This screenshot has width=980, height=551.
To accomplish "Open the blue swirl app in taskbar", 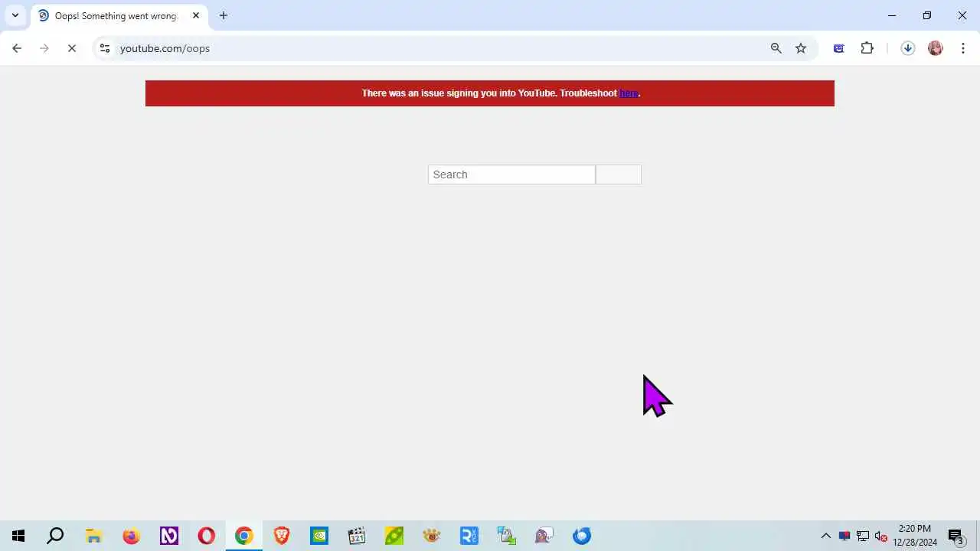I will (x=582, y=536).
